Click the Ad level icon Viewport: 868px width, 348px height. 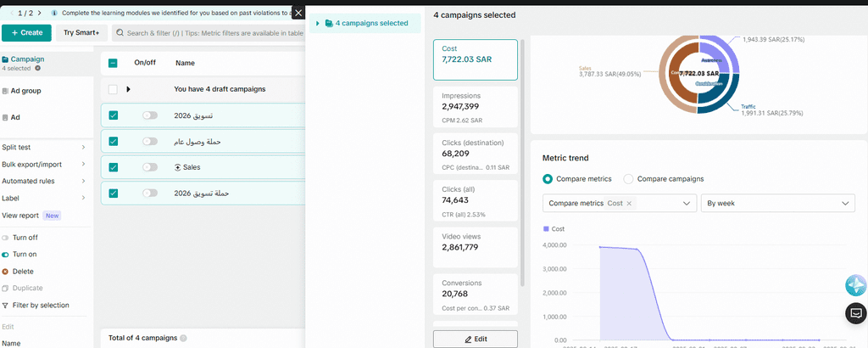tap(5, 117)
